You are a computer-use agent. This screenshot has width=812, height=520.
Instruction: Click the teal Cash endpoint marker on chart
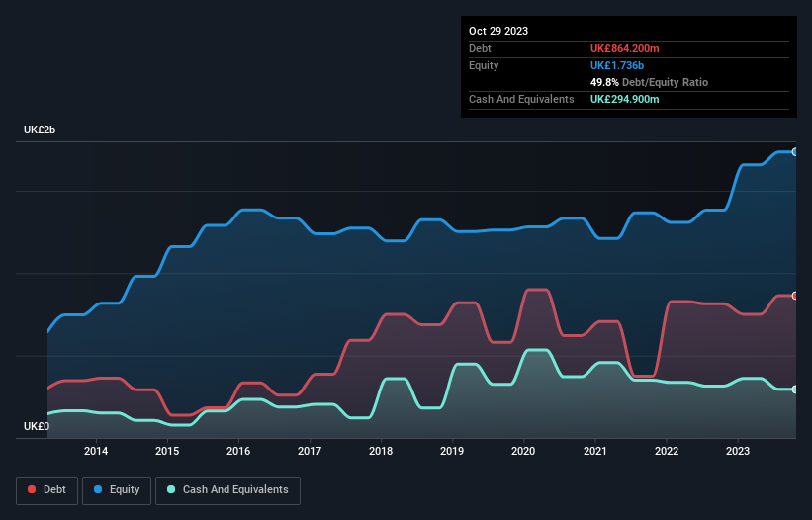(x=794, y=390)
